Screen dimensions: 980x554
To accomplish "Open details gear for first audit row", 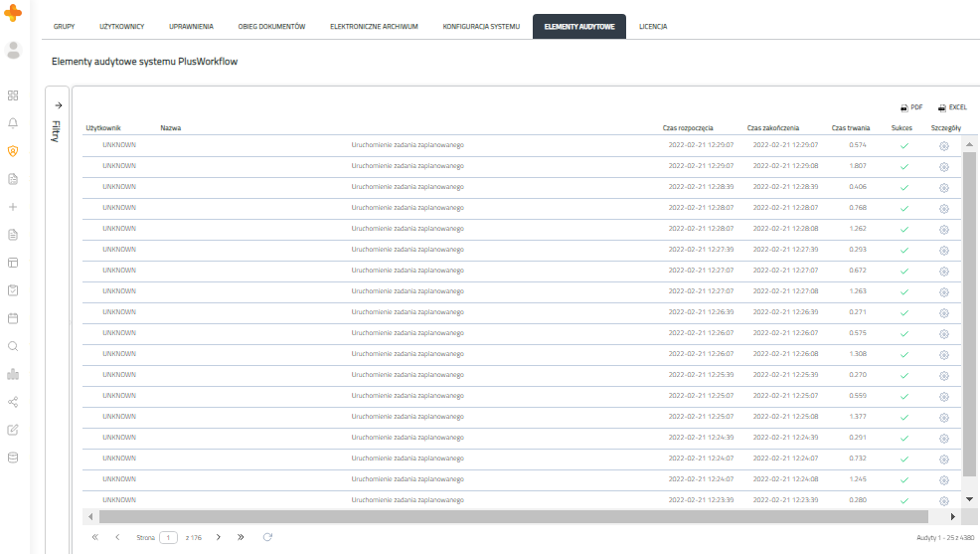I will coord(943,145).
